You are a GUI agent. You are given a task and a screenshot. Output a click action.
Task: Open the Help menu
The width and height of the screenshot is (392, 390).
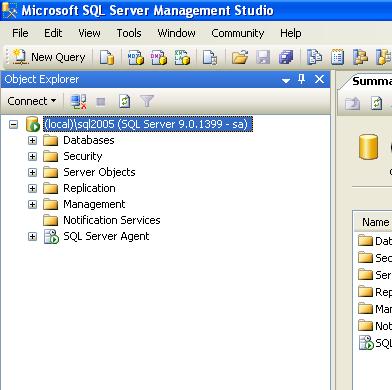(291, 33)
